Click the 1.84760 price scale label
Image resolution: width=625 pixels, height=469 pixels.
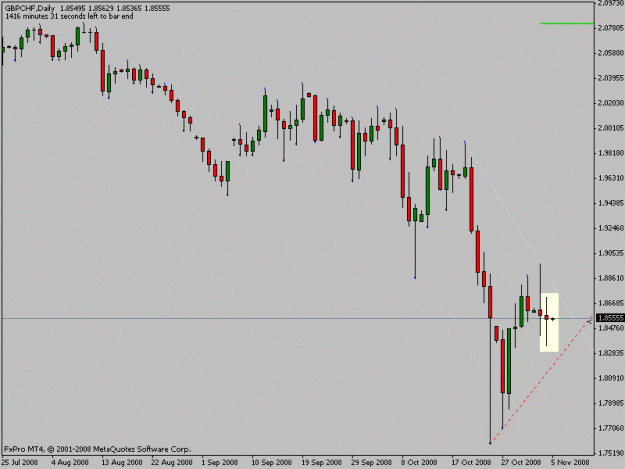click(611, 328)
